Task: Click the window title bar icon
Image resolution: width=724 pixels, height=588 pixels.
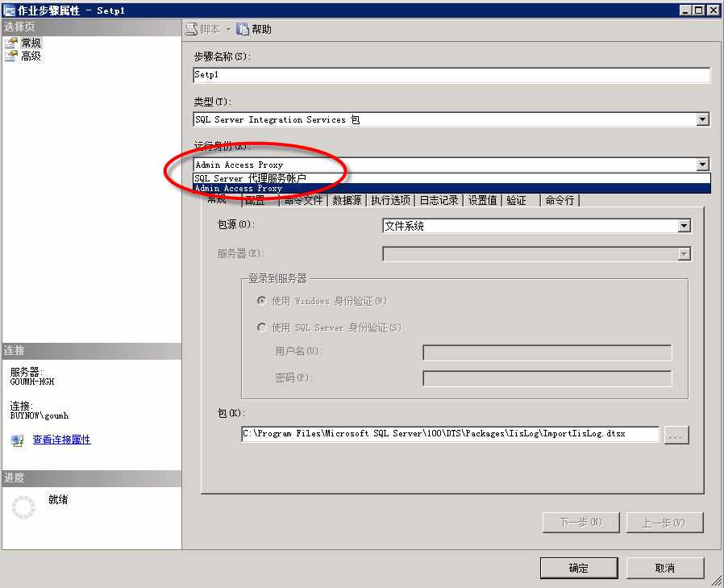Action: (x=9, y=10)
